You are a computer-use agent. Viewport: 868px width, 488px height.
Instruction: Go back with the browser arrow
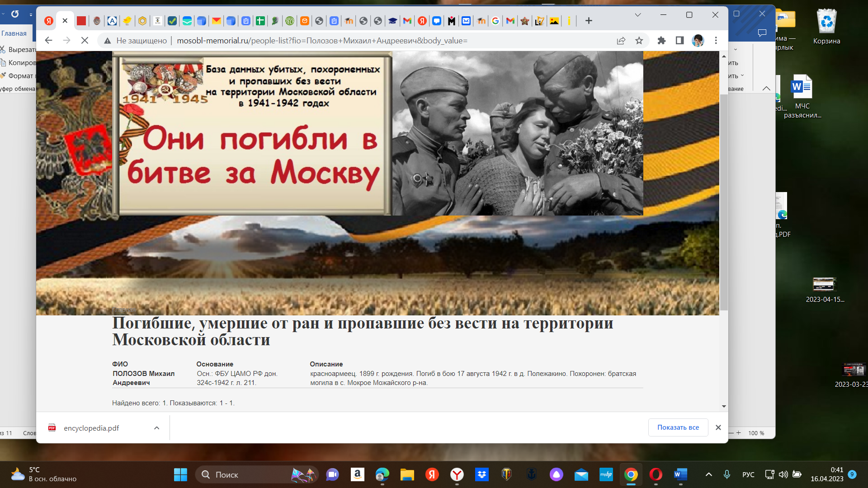[x=48, y=41]
